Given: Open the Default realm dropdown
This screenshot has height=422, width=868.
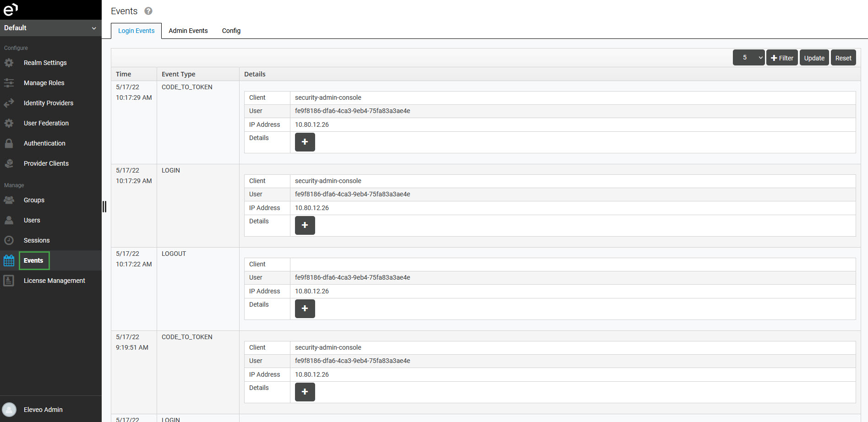Looking at the screenshot, I should [x=50, y=28].
